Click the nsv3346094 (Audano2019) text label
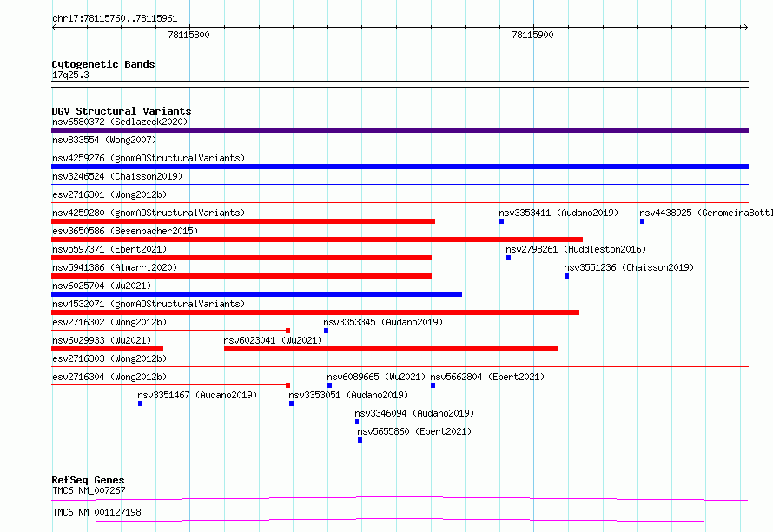Screen dimensions: 773x532 (414, 413)
